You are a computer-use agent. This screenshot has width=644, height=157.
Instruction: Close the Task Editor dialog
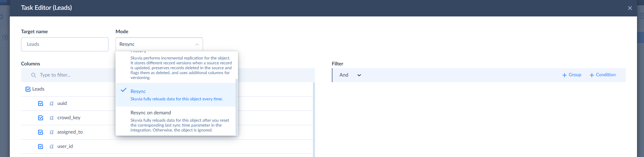[x=630, y=8]
